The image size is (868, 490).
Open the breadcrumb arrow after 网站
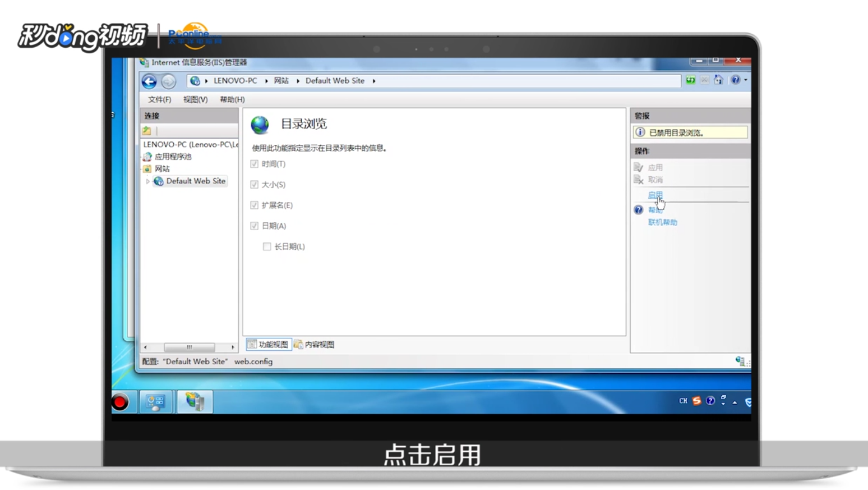pos(298,81)
